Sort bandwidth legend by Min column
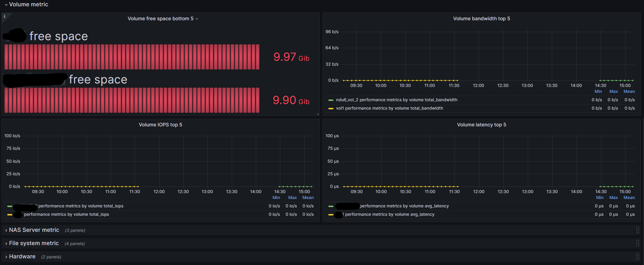The width and height of the screenshot is (644, 265). point(598,91)
